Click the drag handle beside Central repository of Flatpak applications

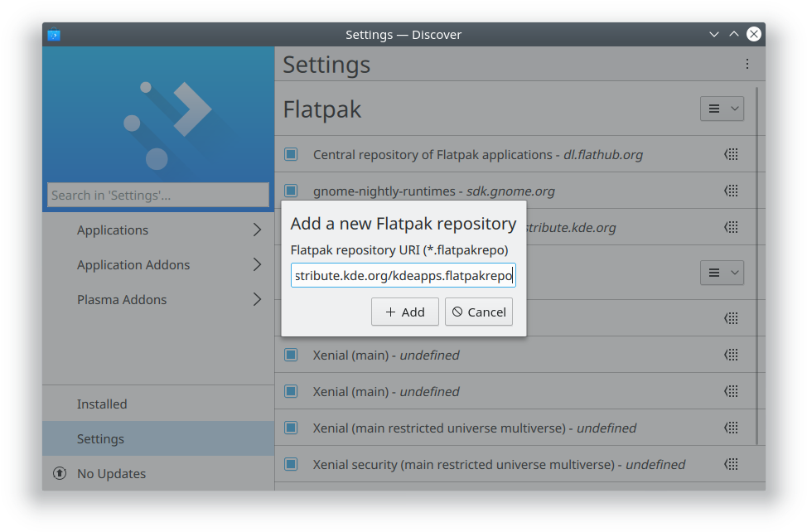pos(732,153)
